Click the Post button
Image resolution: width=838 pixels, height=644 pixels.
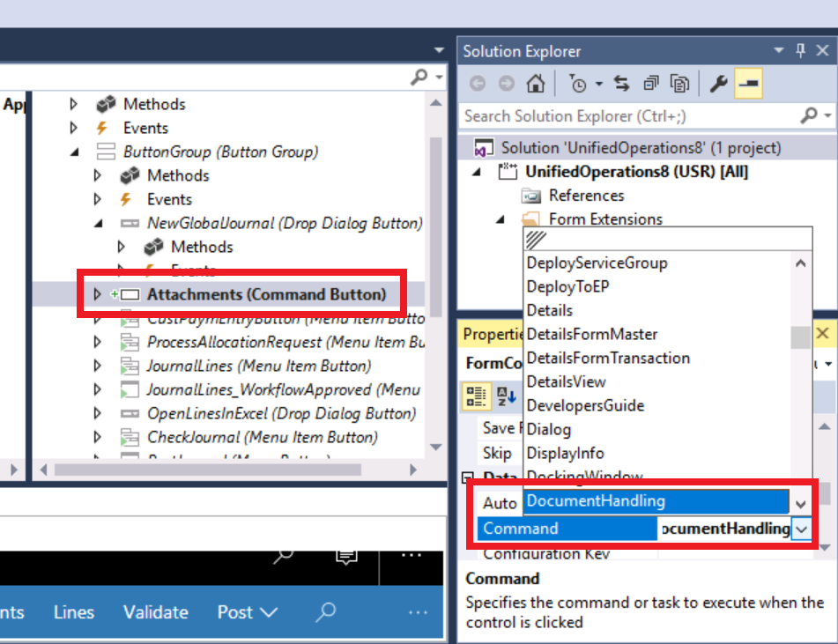click(234, 612)
